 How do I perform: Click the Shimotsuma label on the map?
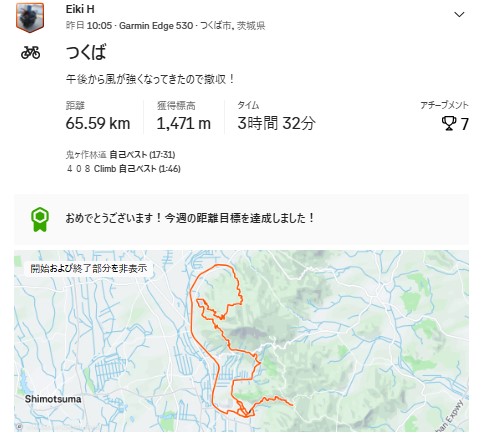pyautogui.click(x=53, y=399)
